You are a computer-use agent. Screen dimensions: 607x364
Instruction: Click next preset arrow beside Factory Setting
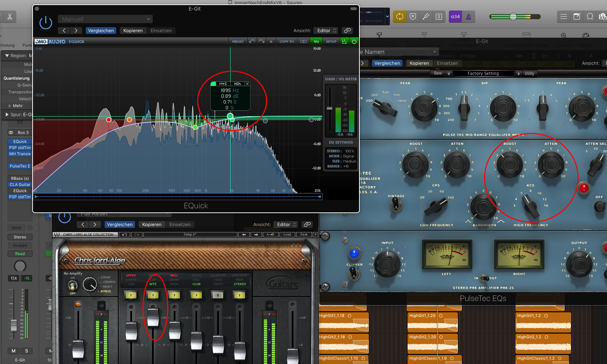point(519,73)
